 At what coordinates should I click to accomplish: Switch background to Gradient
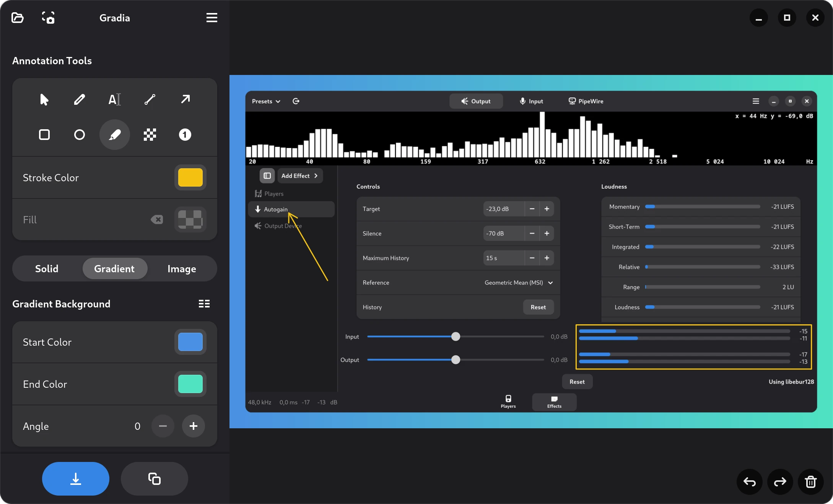click(114, 269)
